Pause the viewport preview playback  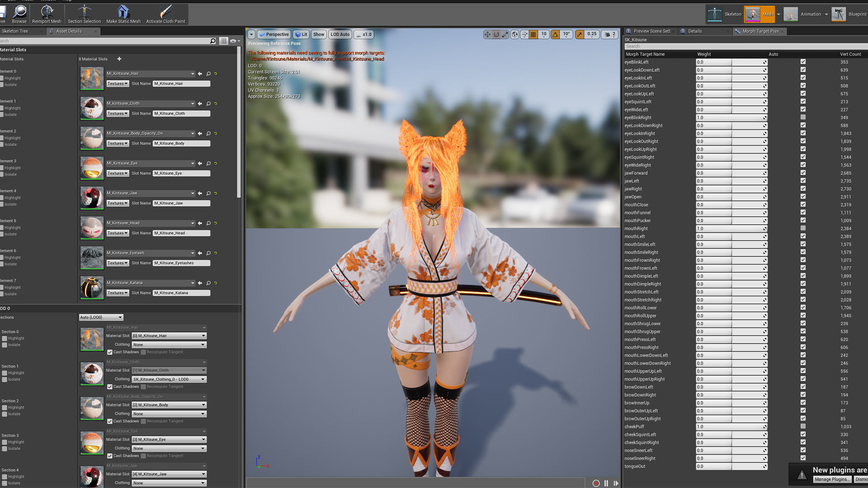606,483
